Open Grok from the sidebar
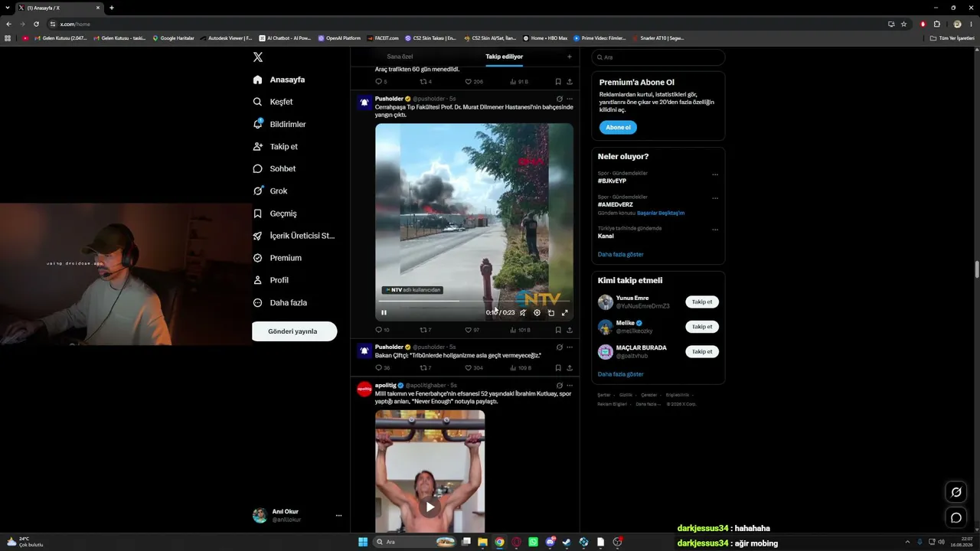The height and width of the screenshot is (551, 980). pos(270,191)
